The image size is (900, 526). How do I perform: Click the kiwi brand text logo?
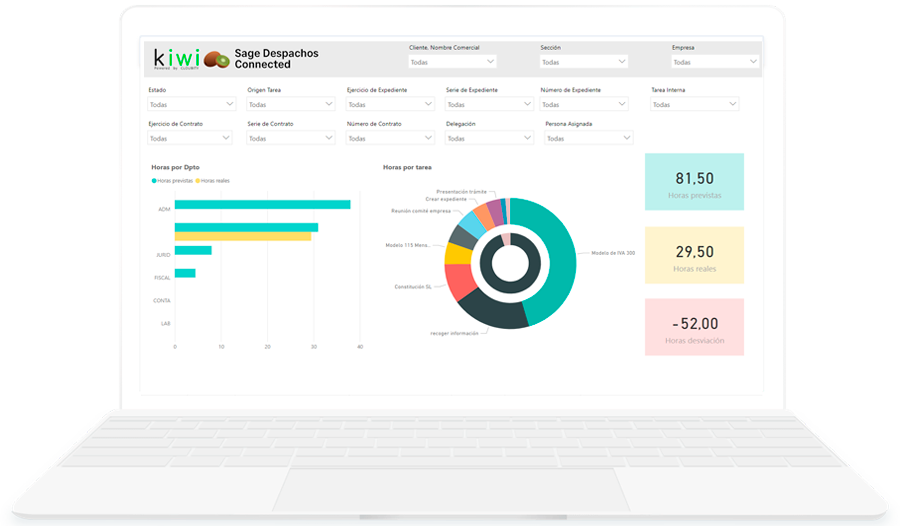tap(176, 58)
